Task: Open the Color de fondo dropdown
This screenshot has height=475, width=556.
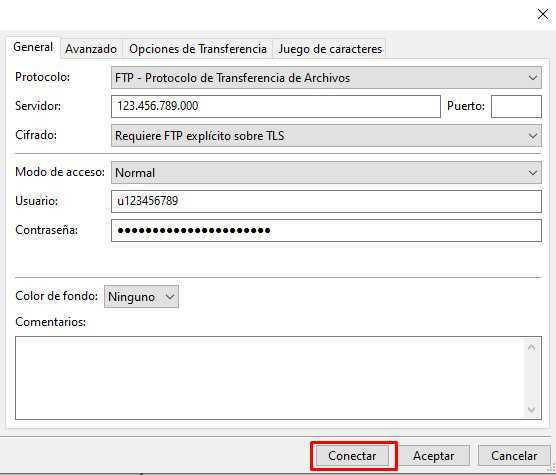Action: click(141, 297)
